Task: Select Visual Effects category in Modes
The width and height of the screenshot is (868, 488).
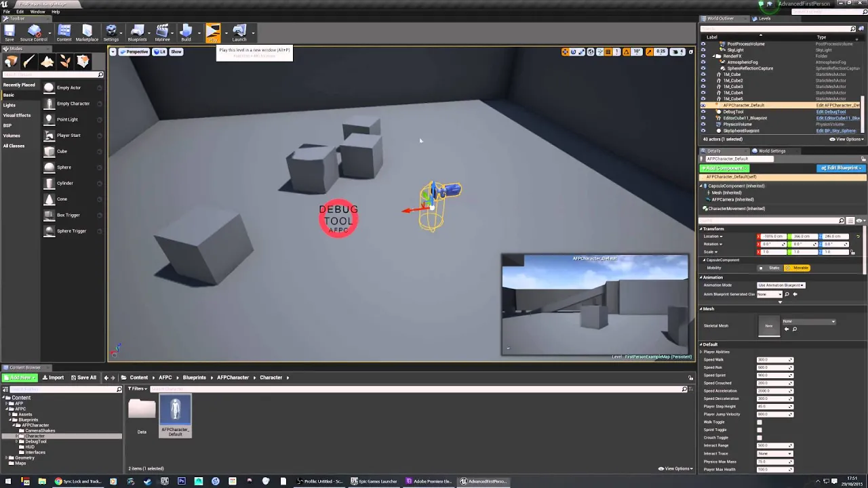Action: [17, 115]
